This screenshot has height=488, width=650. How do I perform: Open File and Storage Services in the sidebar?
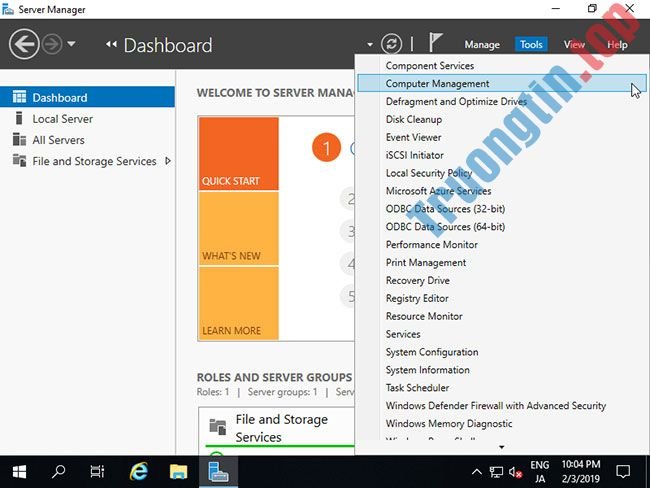pos(95,161)
